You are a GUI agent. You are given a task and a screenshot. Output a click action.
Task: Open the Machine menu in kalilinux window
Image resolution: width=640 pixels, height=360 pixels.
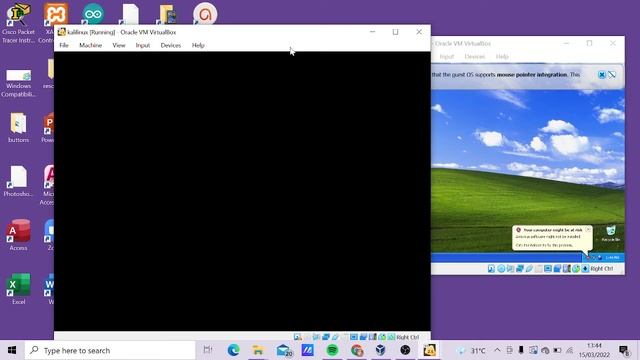pos(91,45)
